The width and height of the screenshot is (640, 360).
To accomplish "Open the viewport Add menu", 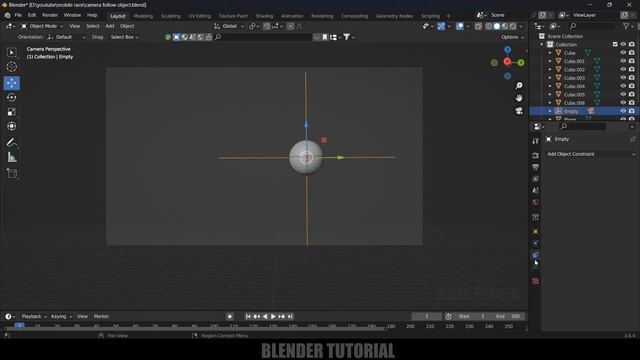I will tap(110, 26).
